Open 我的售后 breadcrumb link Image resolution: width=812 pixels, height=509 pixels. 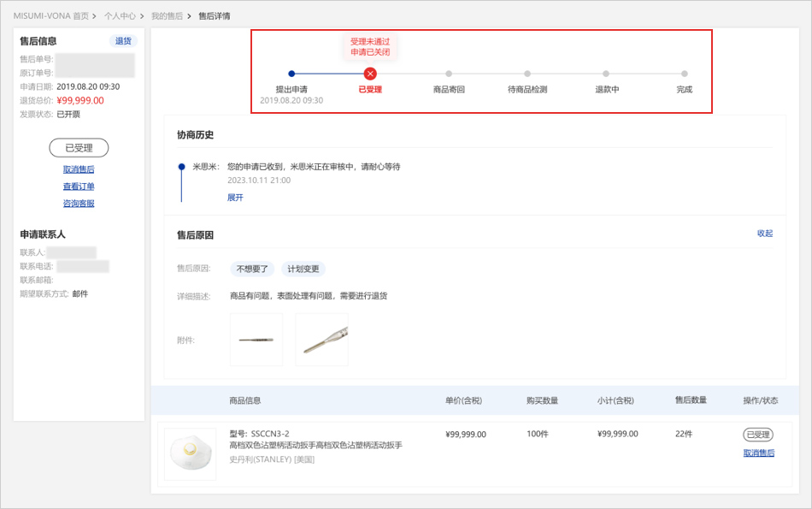[167, 16]
